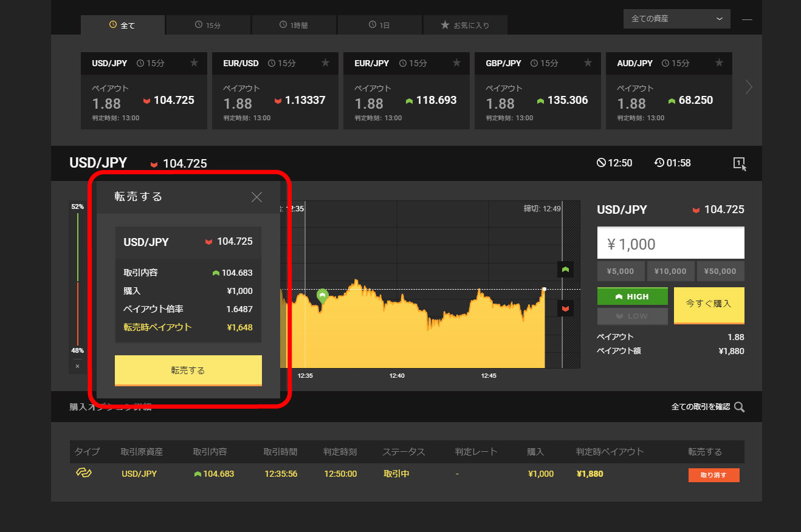This screenshot has width=801, height=532.
Task: Select the USD/JPY asset card
Action: [144, 90]
